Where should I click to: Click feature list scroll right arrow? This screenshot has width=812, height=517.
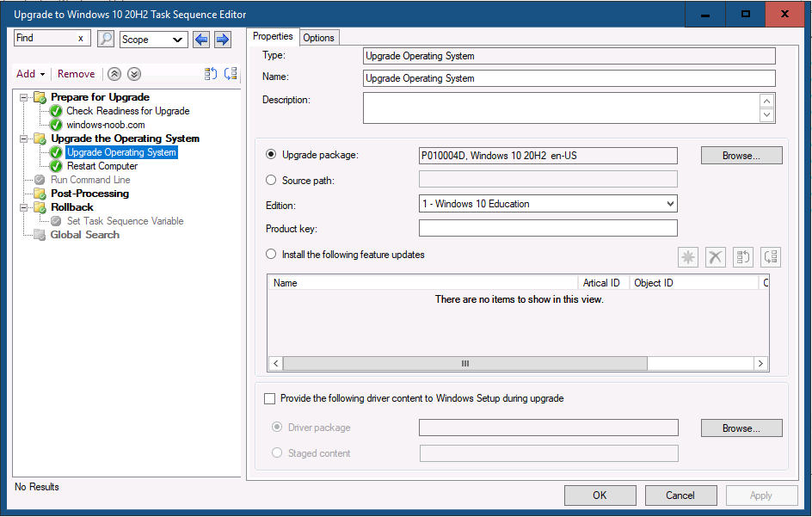pos(760,364)
